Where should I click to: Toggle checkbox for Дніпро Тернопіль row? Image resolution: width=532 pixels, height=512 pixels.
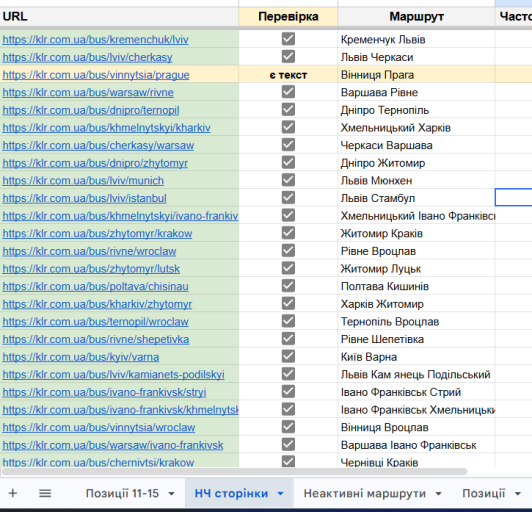[x=288, y=110]
